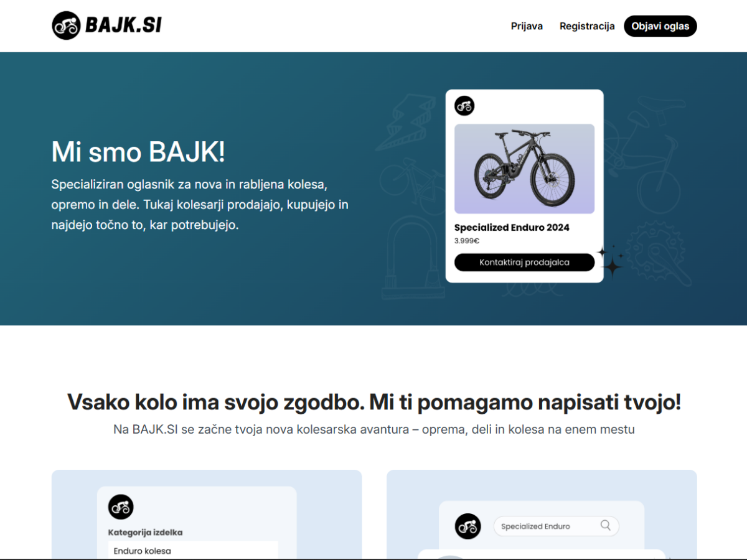Open the Registracija menu link
Image resolution: width=747 pixels, height=560 pixels.
(587, 26)
